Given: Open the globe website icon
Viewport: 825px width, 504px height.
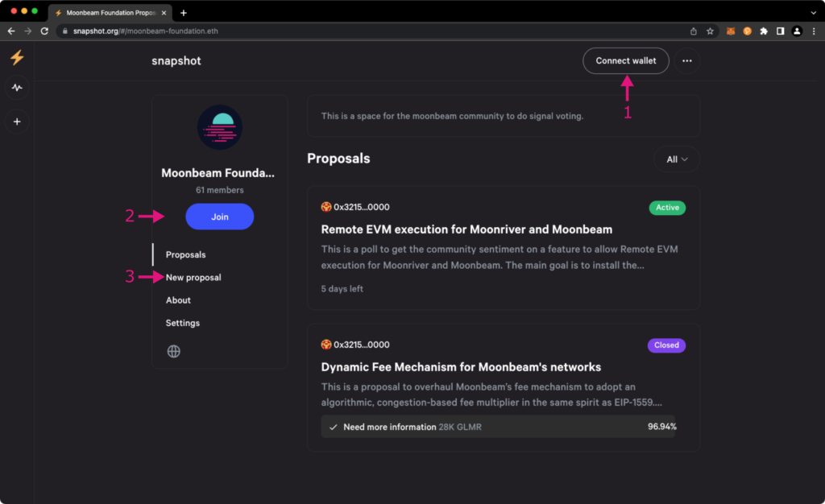Looking at the screenshot, I should click(x=174, y=351).
